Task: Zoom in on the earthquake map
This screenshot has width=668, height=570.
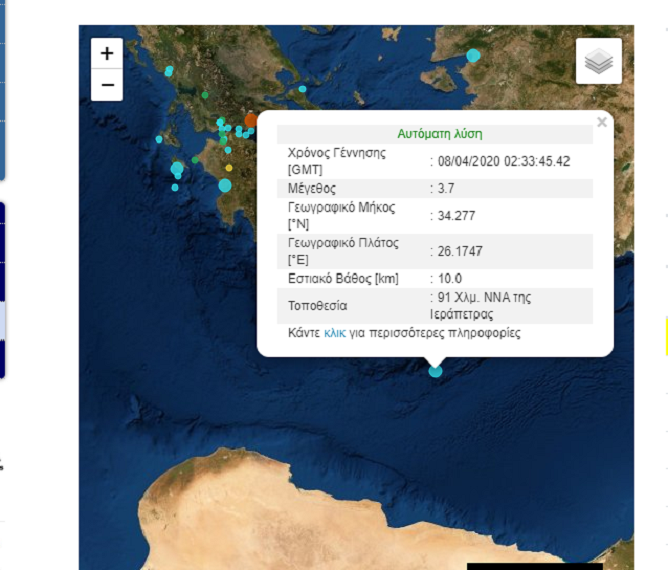Action: 107,54
